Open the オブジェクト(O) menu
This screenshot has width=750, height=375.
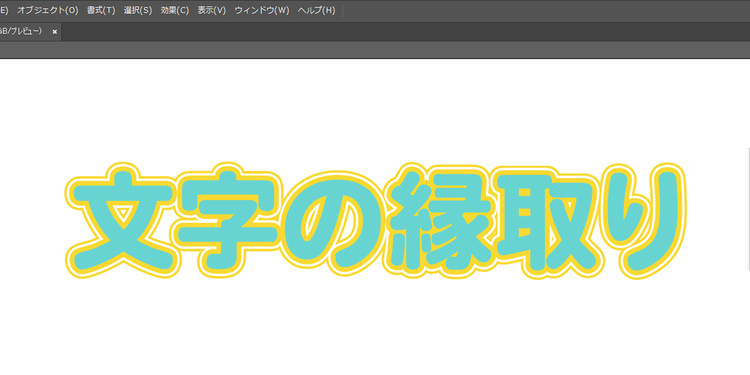pos(47,11)
